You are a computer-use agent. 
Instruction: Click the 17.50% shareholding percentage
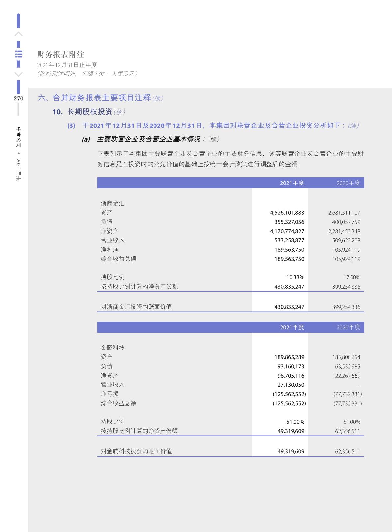click(351, 277)
